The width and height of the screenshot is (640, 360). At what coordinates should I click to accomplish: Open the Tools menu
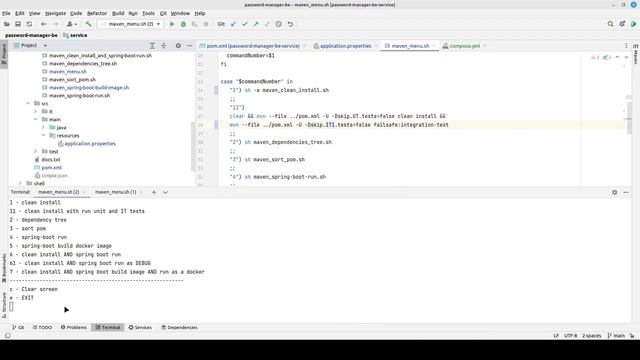click(148, 13)
